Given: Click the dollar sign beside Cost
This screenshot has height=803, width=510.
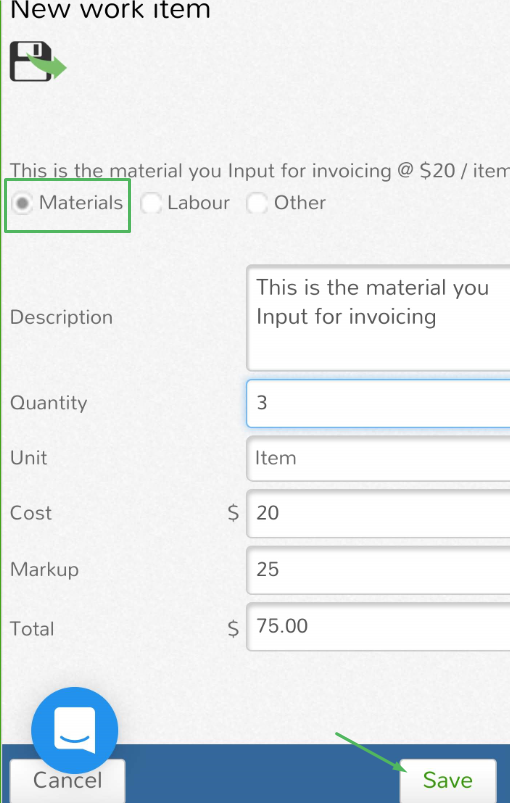Looking at the screenshot, I should coord(233,513).
